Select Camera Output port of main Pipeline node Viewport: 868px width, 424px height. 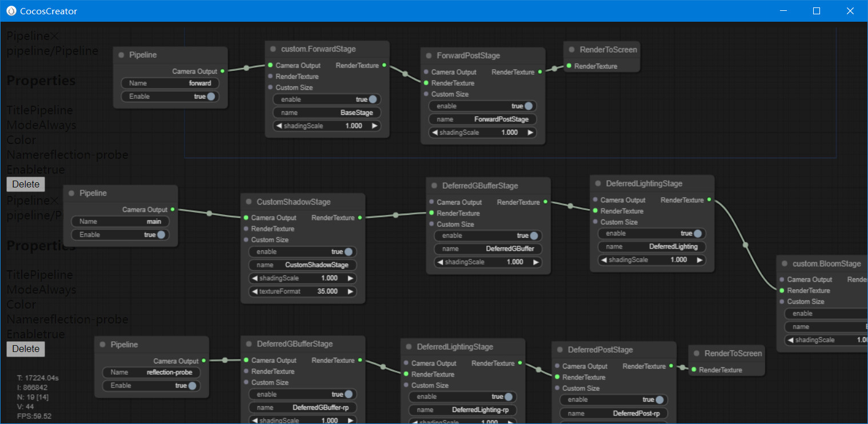[x=173, y=210]
